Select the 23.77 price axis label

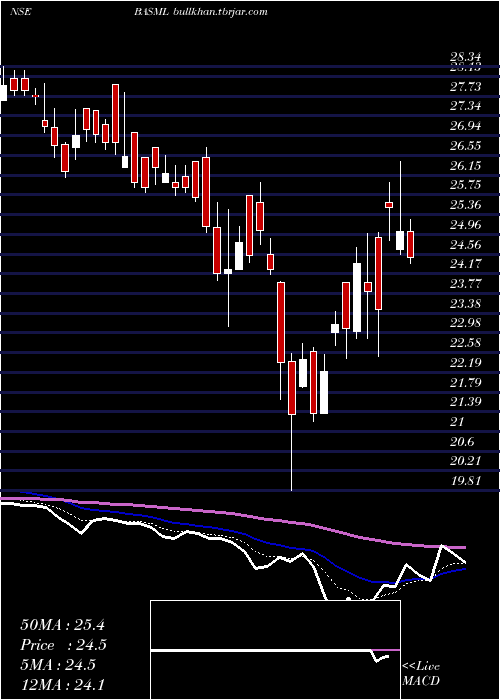(465, 284)
